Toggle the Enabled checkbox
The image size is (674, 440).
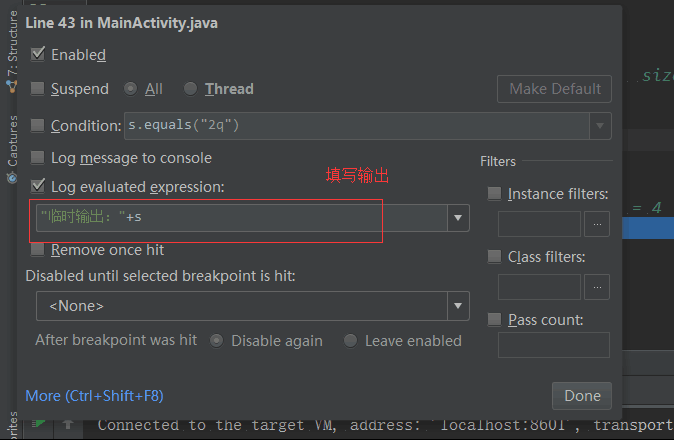(x=39, y=55)
